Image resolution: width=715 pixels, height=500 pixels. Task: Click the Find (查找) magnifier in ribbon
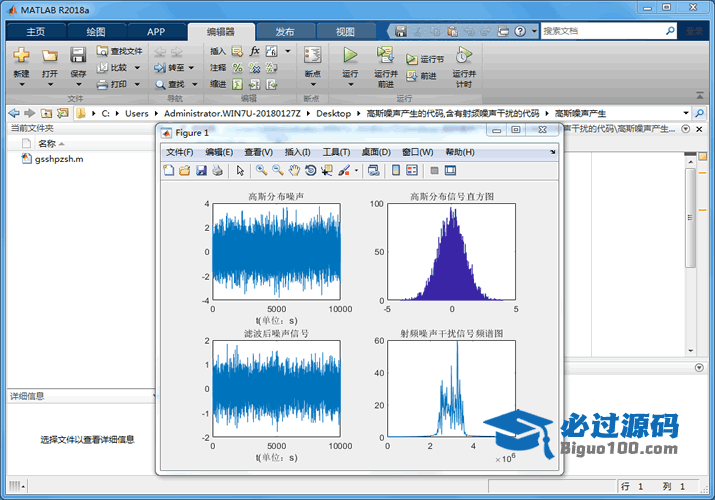pyautogui.click(x=160, y=84)
